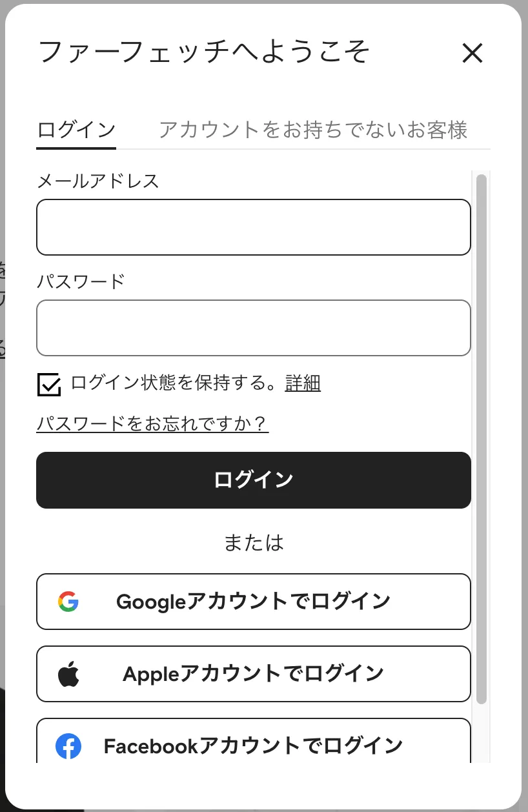Open the アカウントをお持ちでないお客様 tab
This screenshot has width=528, height=812.
313,130
